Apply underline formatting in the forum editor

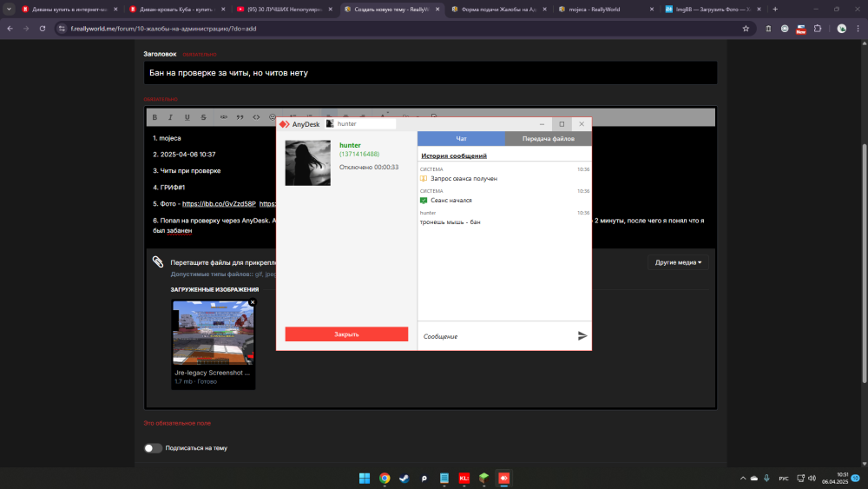187,117
